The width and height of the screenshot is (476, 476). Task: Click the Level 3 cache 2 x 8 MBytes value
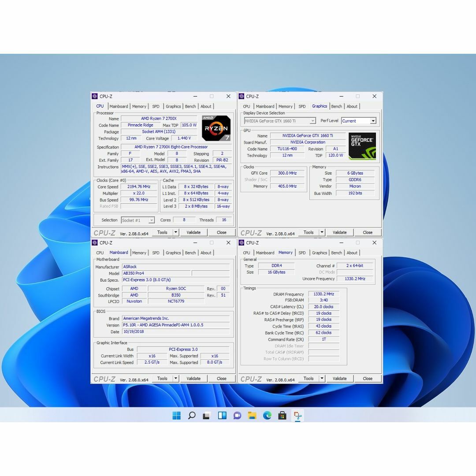196,206
